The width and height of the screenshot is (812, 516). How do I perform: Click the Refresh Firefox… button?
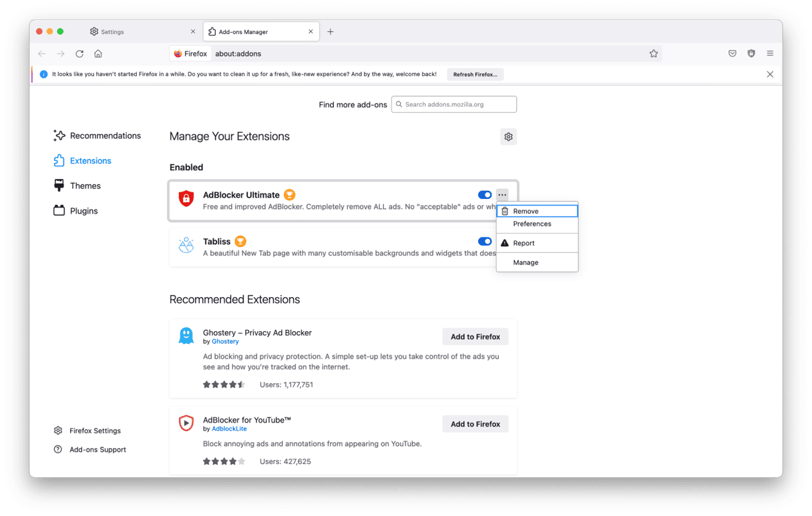click(x=475, y=75)
